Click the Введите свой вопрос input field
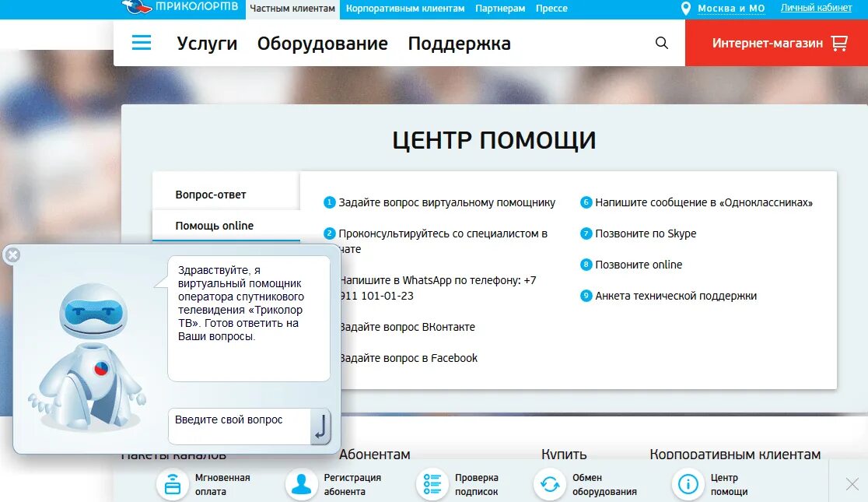The image size is (868, 502). click(x=239, y=426)
